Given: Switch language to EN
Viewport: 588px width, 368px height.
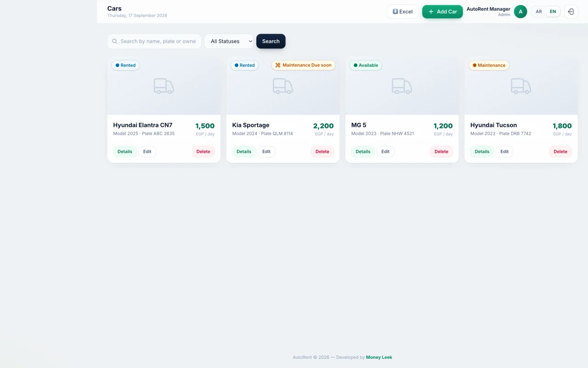Looking at the screenshot, I should coord(553,11).
